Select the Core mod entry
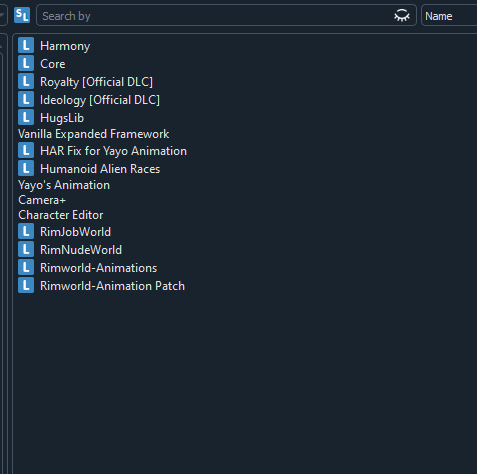 (x=53, y=64)
